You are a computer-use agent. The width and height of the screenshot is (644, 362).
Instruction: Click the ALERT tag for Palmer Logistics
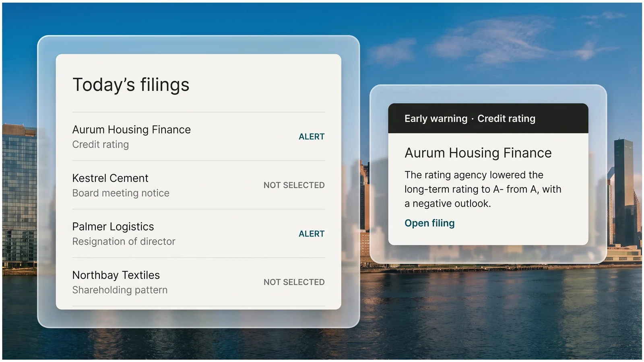(x=312, y=234)
